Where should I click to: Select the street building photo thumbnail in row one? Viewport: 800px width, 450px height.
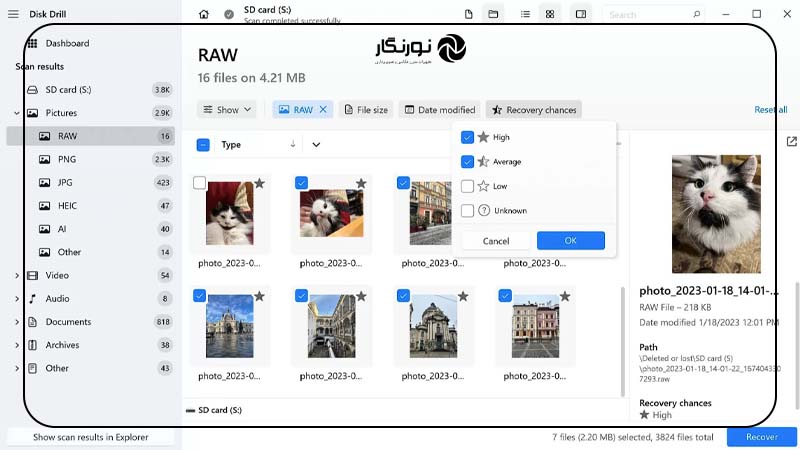(431, 213)
